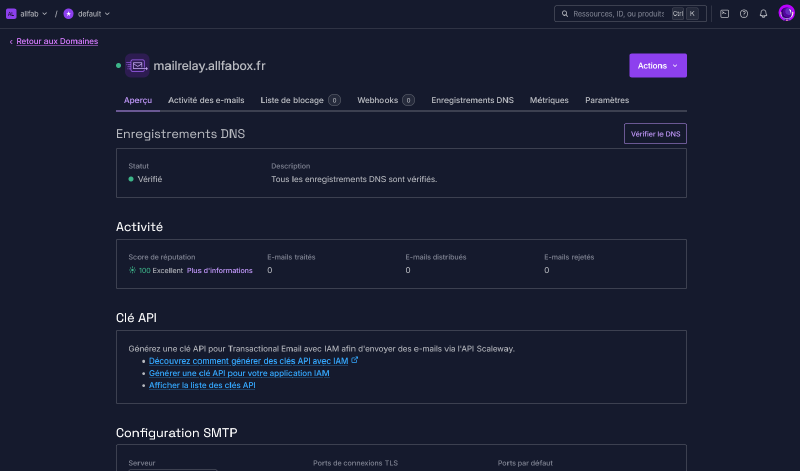Viewport: 800px width, 471px height.
Task: Switch to Enregistrements DNS tab
Action: point(472,100)
